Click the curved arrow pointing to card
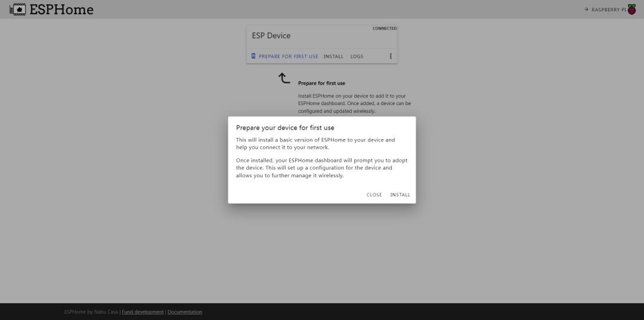The height and width of the screenshot is (320, 644). point(284,78)
